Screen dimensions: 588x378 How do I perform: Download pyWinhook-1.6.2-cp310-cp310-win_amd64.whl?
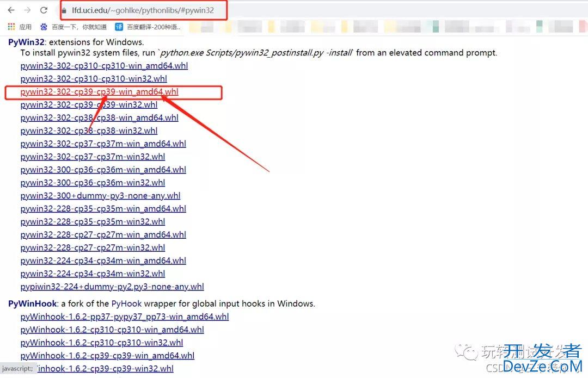point(112,330)
